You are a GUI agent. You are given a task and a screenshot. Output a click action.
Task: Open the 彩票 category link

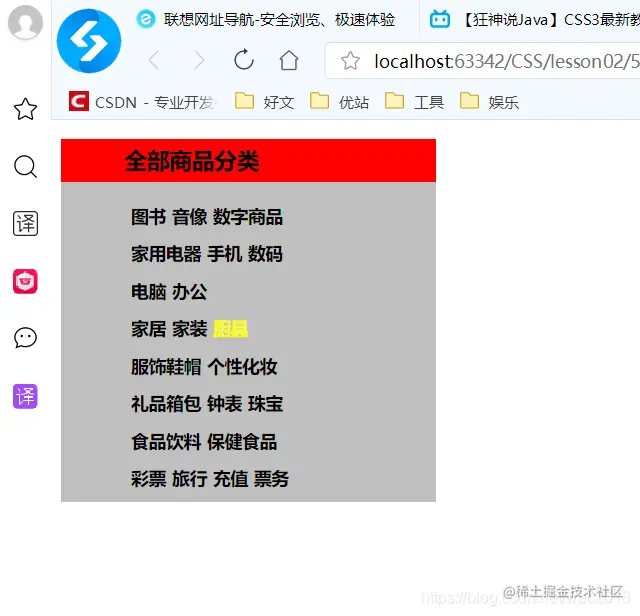click(x=149, y=479)
